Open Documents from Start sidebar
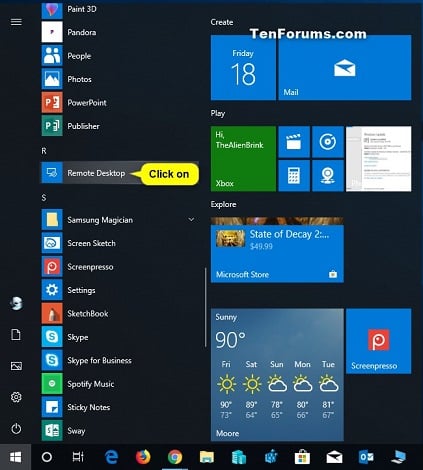The image size is (423, 470). 16,335
